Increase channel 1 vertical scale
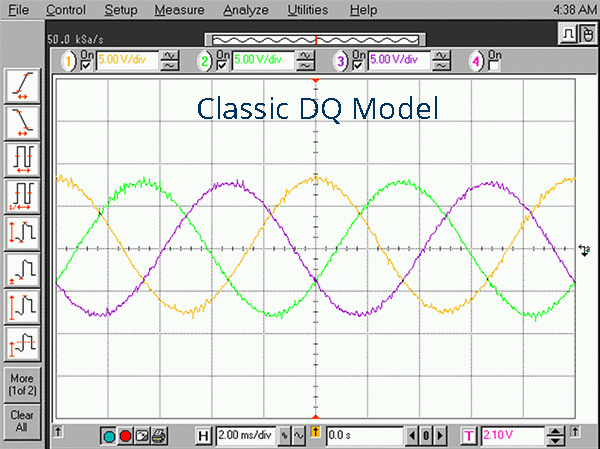 tap(170, 56)
